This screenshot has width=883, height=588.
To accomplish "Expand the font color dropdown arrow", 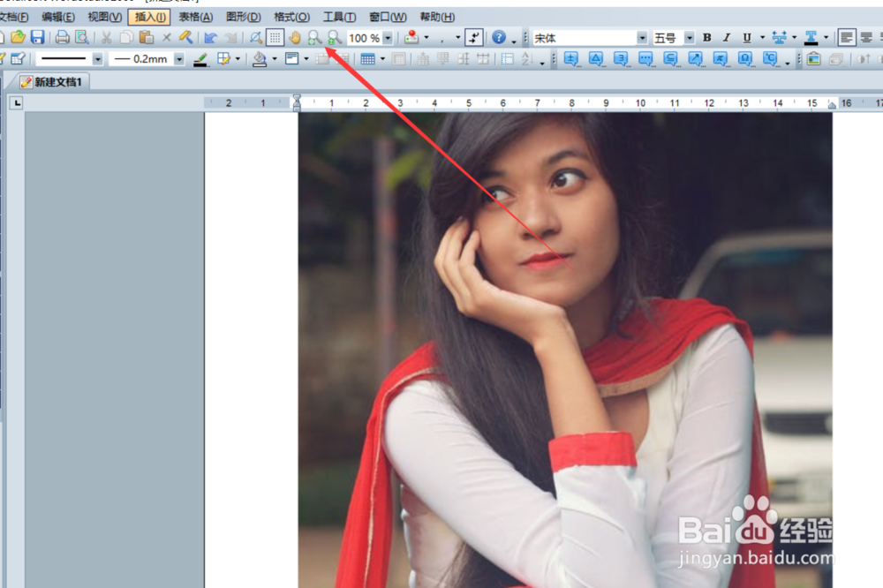I will click(x=826, y=38).
